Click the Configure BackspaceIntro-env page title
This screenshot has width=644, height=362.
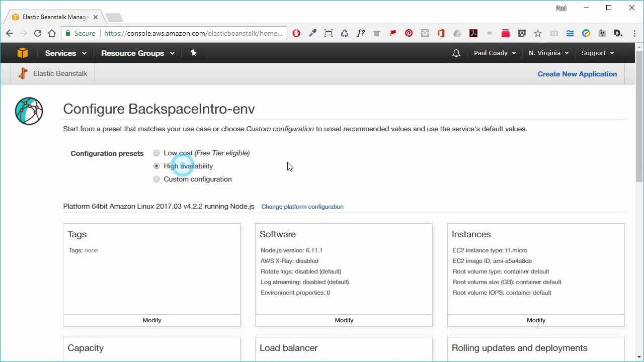tap(159, 109)
